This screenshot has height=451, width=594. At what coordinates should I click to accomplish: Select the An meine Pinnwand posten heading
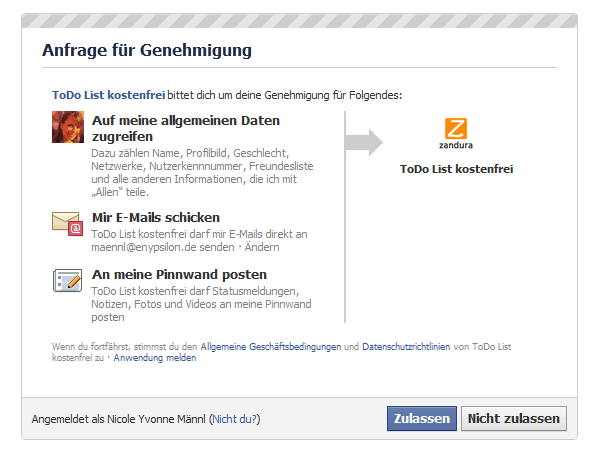pyautogui.click(x=179, y=275)
